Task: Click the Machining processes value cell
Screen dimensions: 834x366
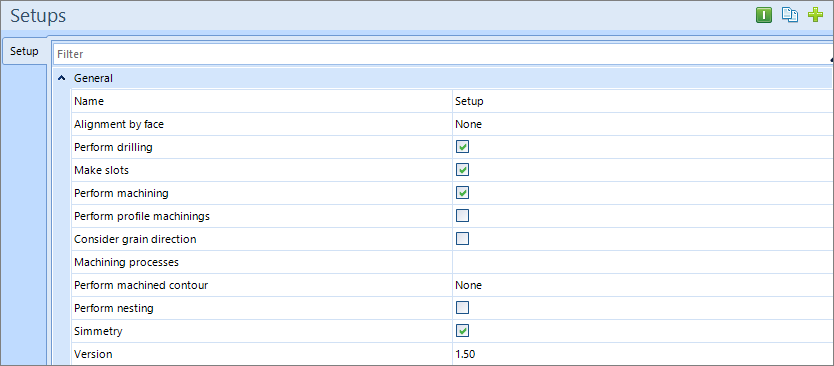Action: pyautogui.click(x=643, y=262)
